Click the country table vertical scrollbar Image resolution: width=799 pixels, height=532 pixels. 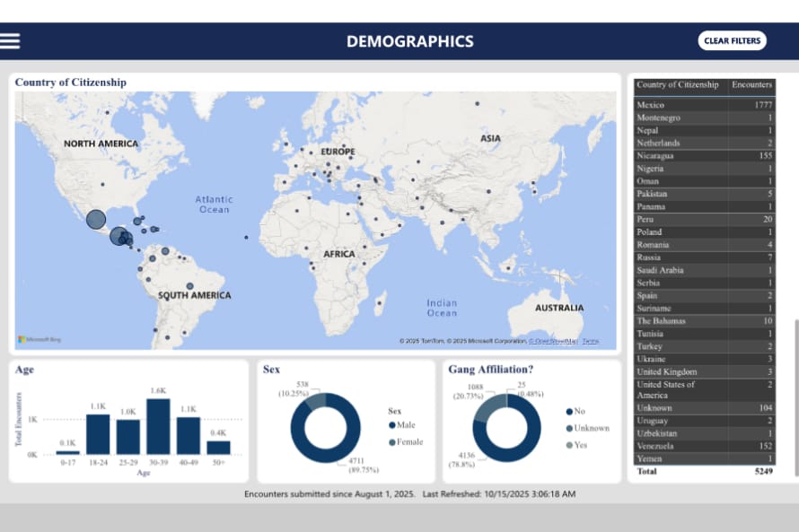pos(794,395)
